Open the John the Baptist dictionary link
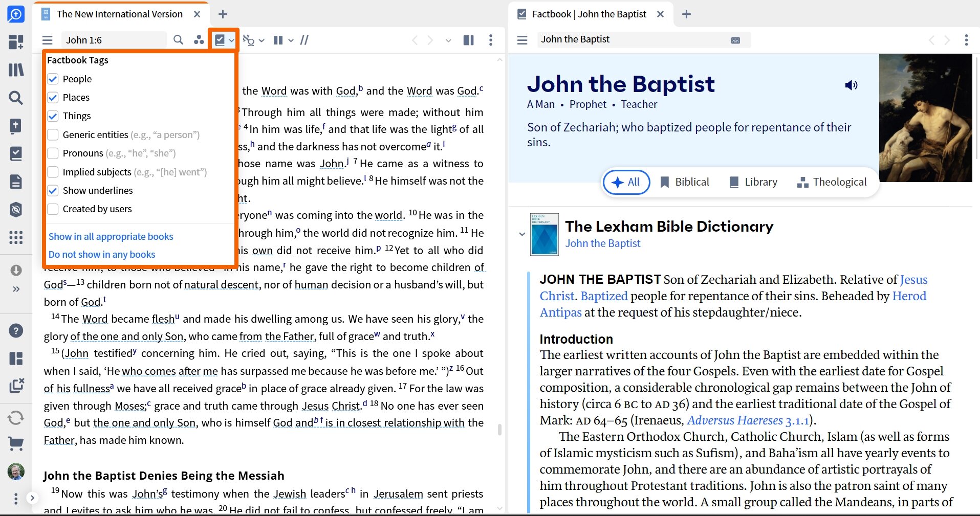Image resolution: width=980 pixels, height=516 pixels. tap(602, 243)
